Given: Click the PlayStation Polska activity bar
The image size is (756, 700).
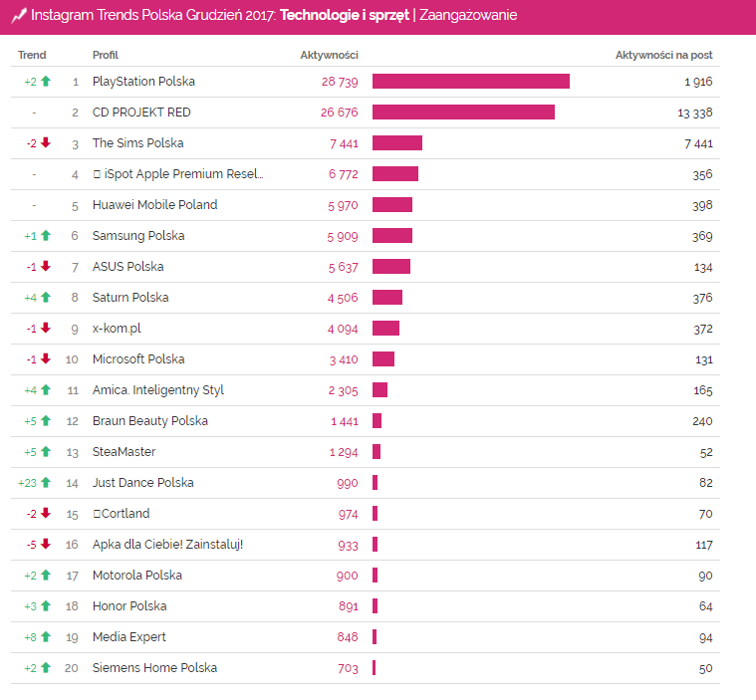Looking at the screenshot, I should [x=470, y=82].
